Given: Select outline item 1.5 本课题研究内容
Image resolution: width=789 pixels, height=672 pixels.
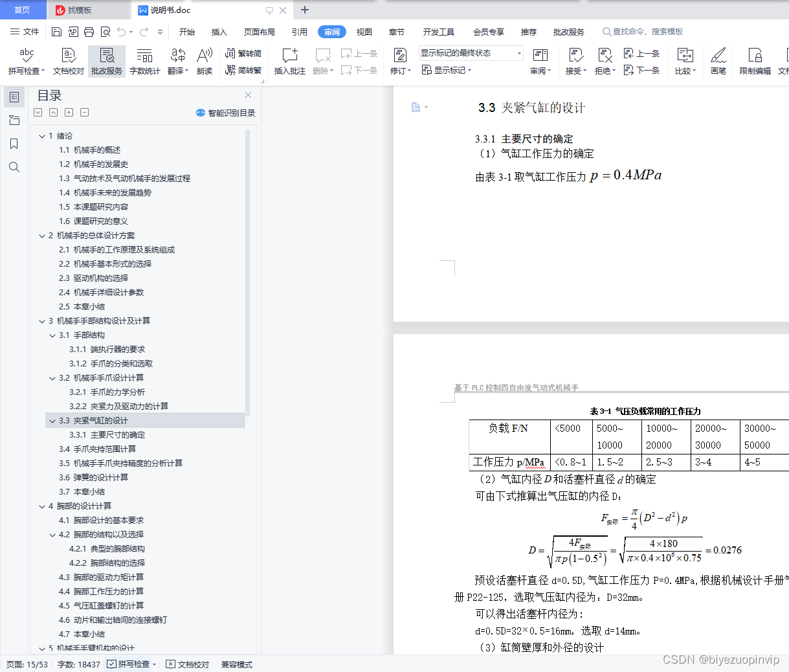Looking at the screenshot, I should (94, 207).
